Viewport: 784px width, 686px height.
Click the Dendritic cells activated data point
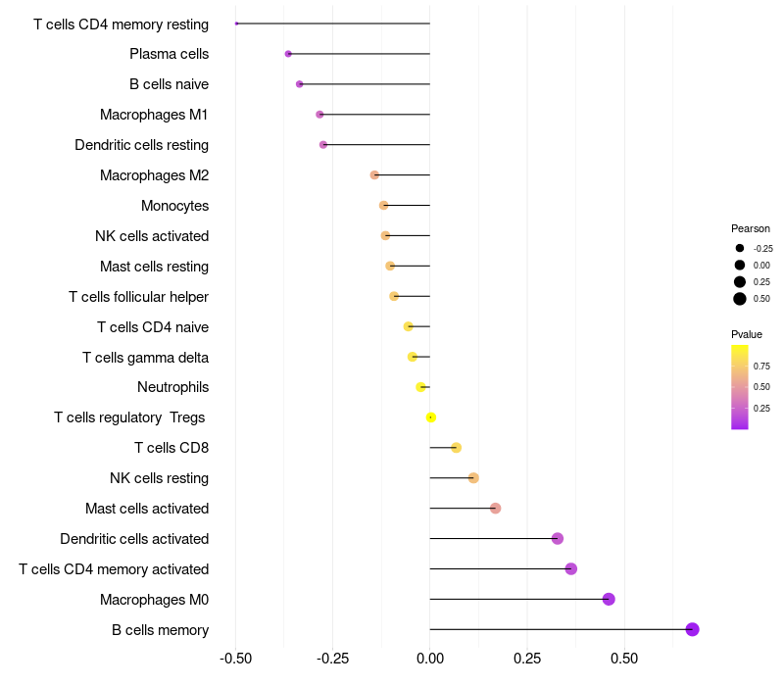click(558, 538)
